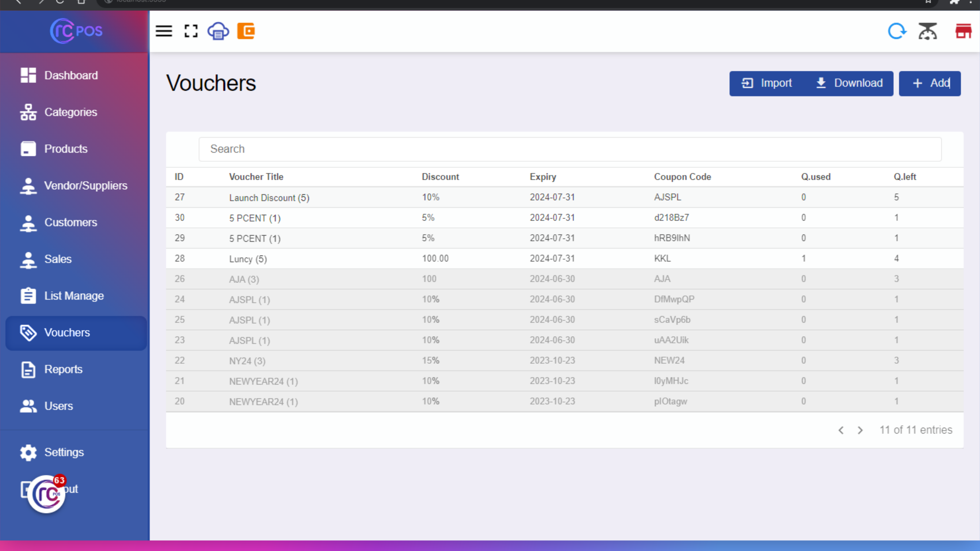Sort by Discount column header
Image resolution: width=980 pixels, height=551 pixels.
[x=440, y=177]
